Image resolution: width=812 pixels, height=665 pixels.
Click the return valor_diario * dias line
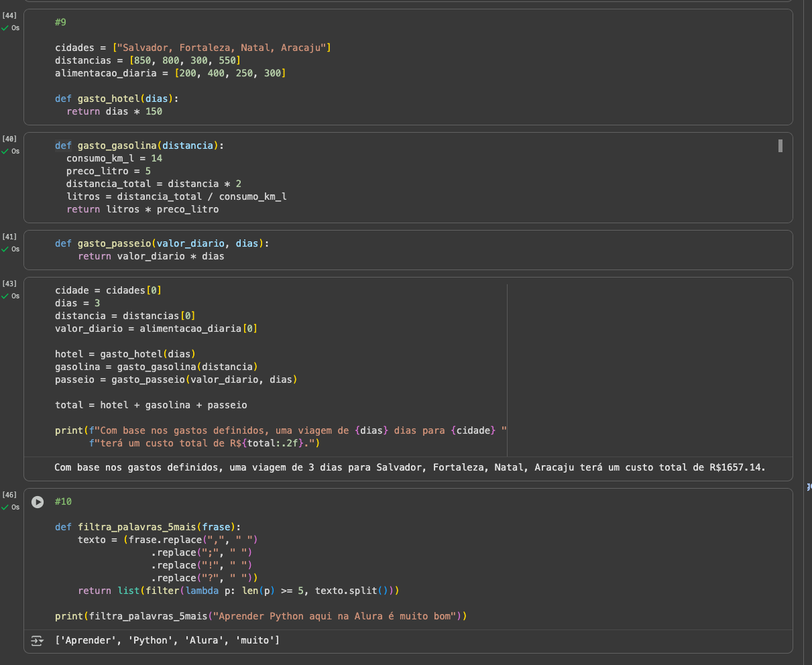click(151, 256)
